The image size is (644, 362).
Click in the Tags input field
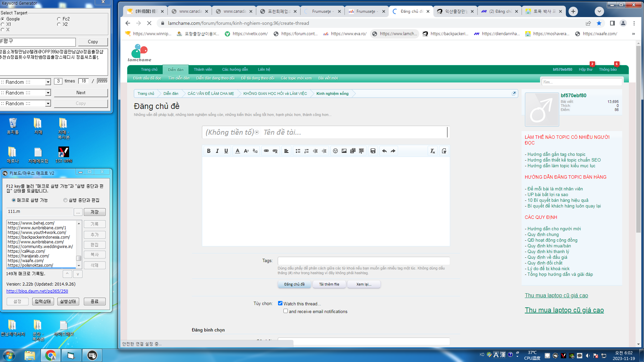(x=364, y=261)
